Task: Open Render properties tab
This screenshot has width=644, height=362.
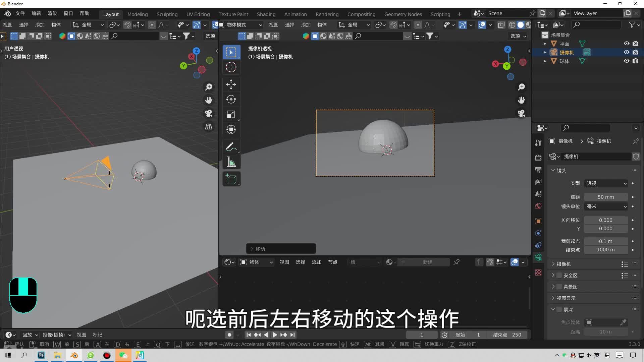Action: click(538, 158)
